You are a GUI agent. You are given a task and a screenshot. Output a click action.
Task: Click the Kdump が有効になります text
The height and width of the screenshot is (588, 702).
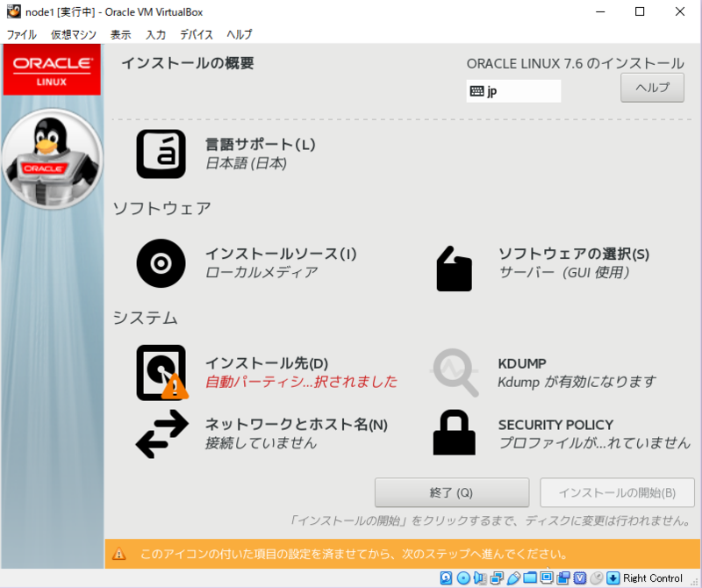pyautogui.click(x=577, y=382)
